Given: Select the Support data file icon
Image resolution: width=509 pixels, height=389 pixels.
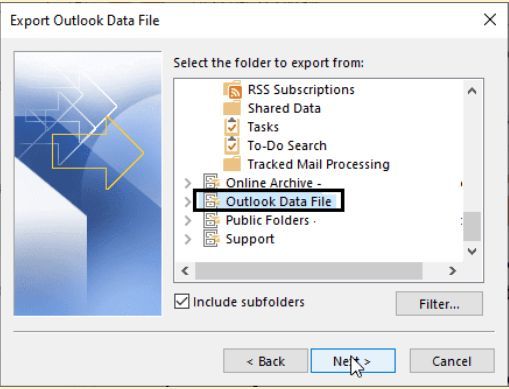Looking at the screenshot, I should pyautogui.click(x=212, y=239).
